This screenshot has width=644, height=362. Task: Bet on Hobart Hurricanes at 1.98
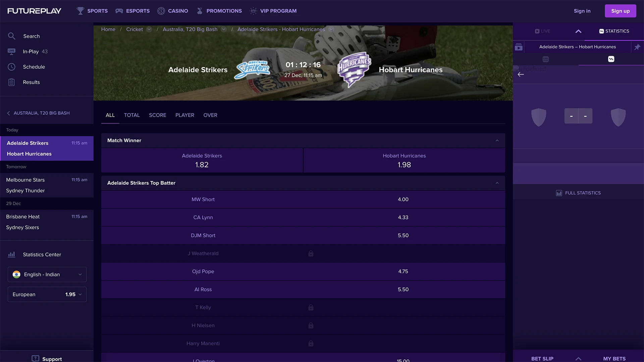[405, 161]
